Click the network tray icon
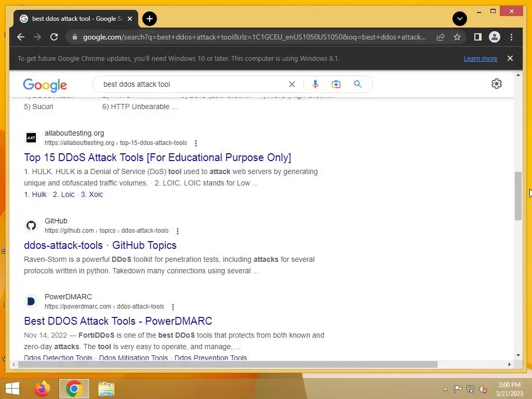This screenshot has height=399, width=532. click(471, 389)
